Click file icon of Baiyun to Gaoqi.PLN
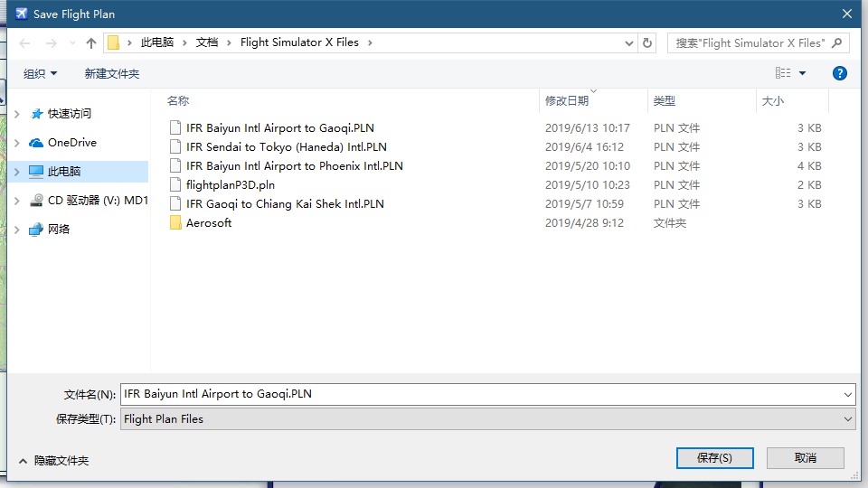The image size is (868, 488). point(175,127)
